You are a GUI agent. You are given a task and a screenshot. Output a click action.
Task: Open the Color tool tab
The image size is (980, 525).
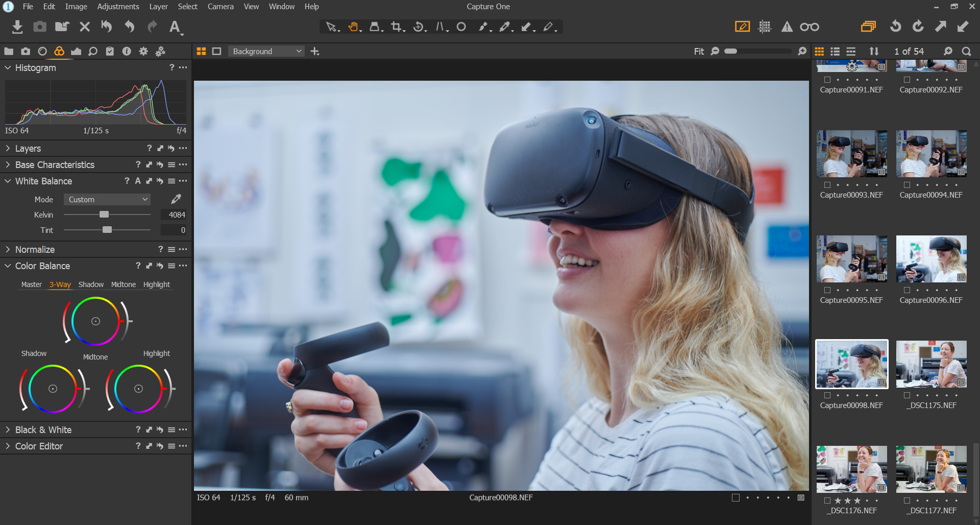click(59, 51)
